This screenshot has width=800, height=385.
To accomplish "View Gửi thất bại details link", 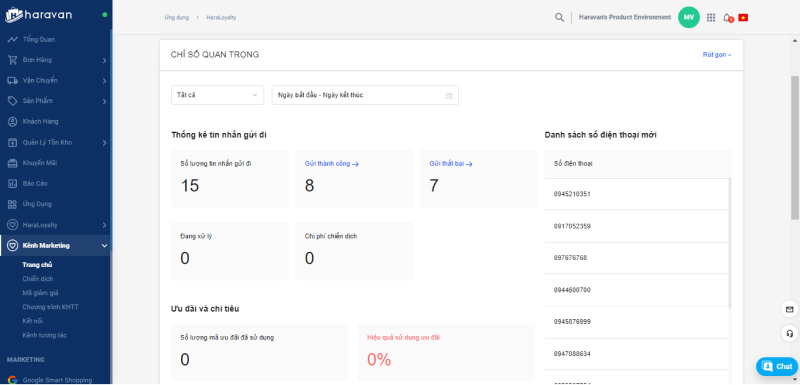I will pos(451,164).
